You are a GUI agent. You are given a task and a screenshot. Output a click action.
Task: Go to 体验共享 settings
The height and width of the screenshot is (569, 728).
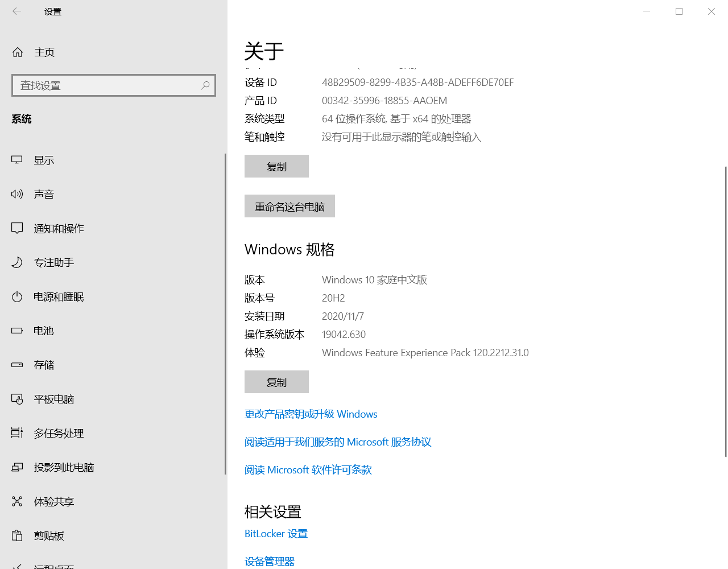[54, 501]
